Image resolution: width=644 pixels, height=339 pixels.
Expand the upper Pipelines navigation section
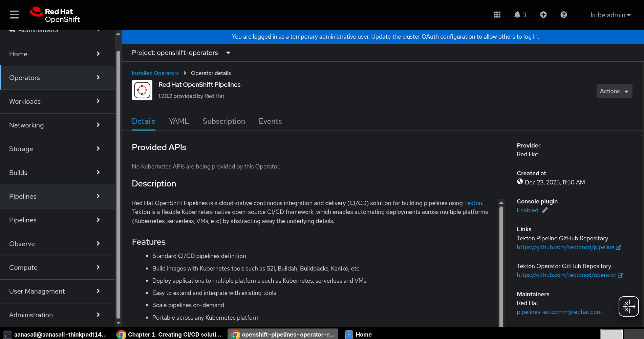pos(58,196)
